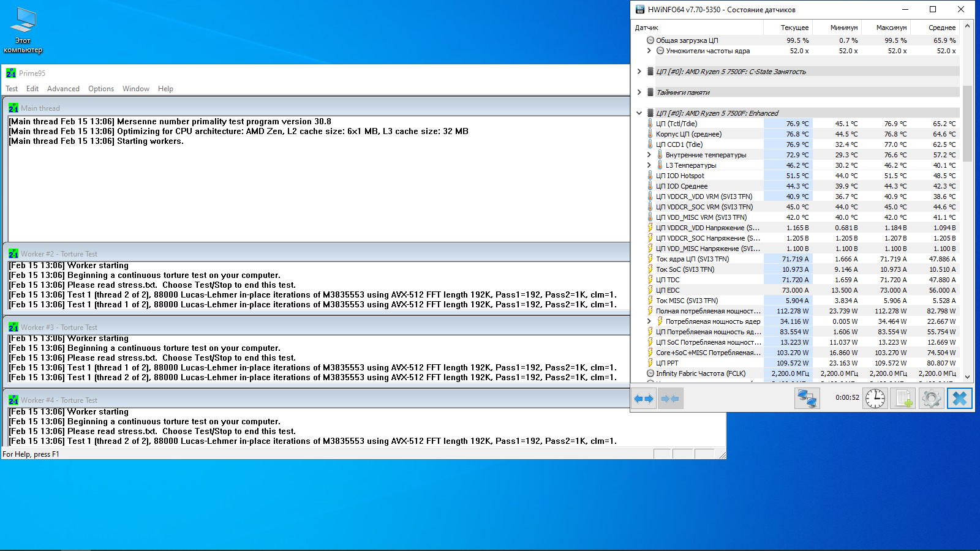Click the collapse columns arrows in HWiNFO toolbar

click(670, 399)
